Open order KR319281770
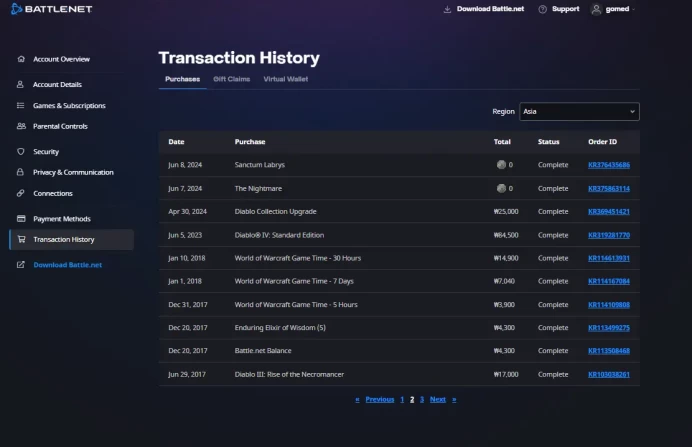 coord(609,235)
